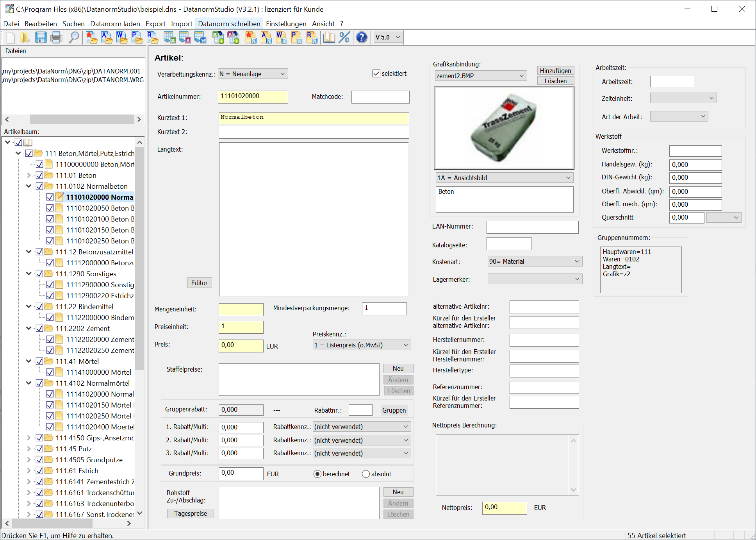Click the yellow open folder toolbar icon
The height and width of the screenshot is (540, 756).
[25, 38]
